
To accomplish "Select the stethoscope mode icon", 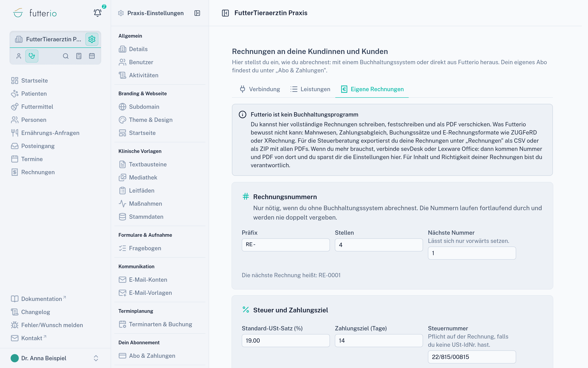I will coord(32,56).
